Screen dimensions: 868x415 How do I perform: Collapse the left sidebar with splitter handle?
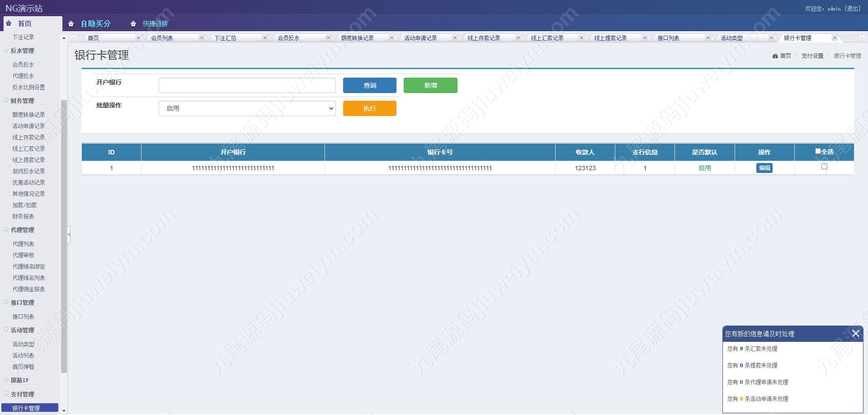(x=69, y=235)
